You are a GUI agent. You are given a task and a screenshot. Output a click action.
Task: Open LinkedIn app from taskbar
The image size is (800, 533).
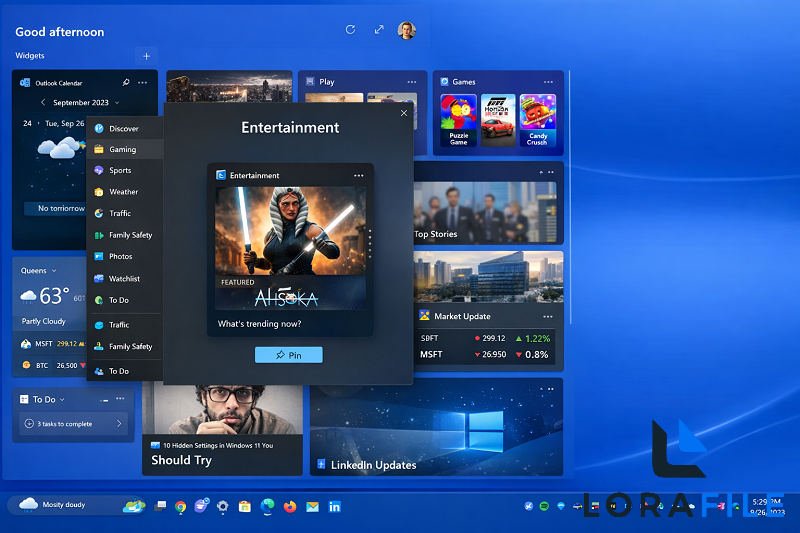coord(335,506)
